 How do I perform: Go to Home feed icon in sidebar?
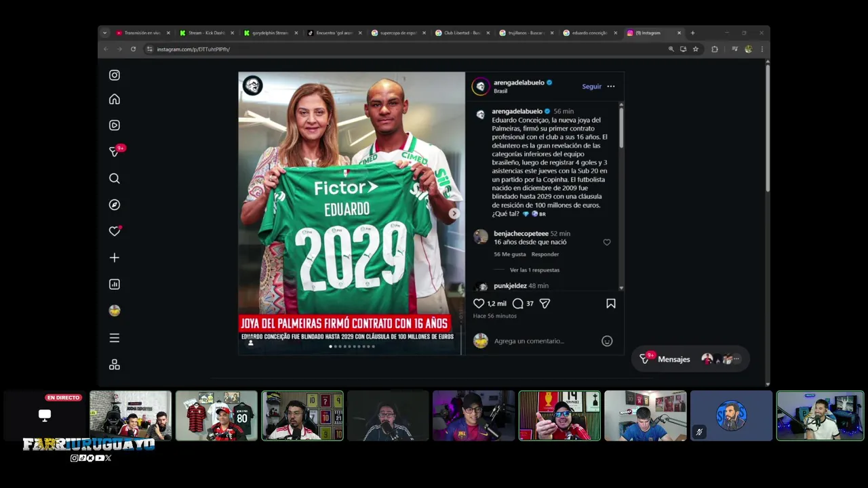point(115,100)
